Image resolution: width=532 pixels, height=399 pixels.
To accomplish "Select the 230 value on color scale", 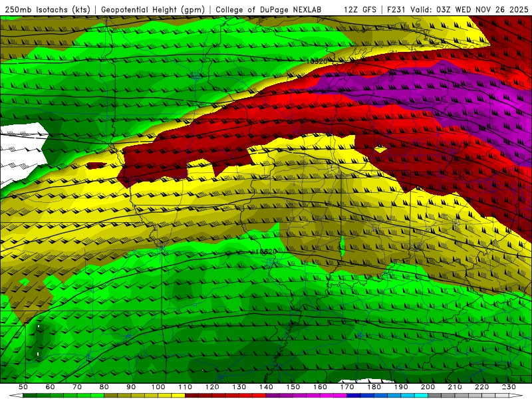I will point(509,387).
